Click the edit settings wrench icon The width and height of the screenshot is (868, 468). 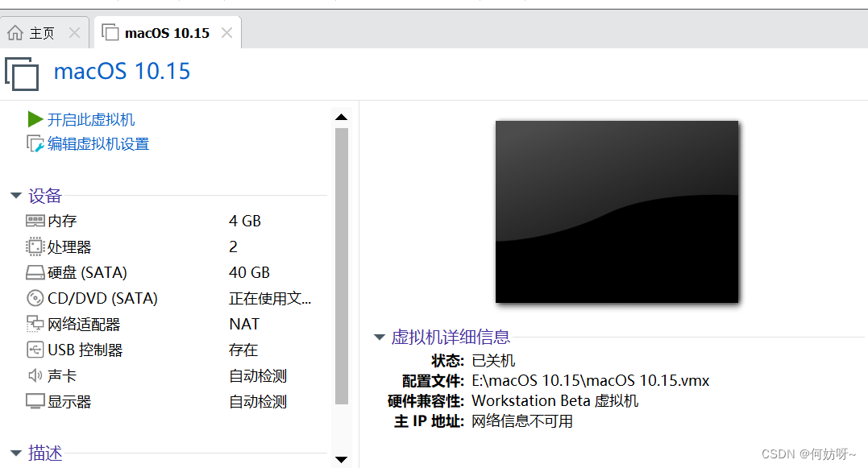[x=35, y=144]
